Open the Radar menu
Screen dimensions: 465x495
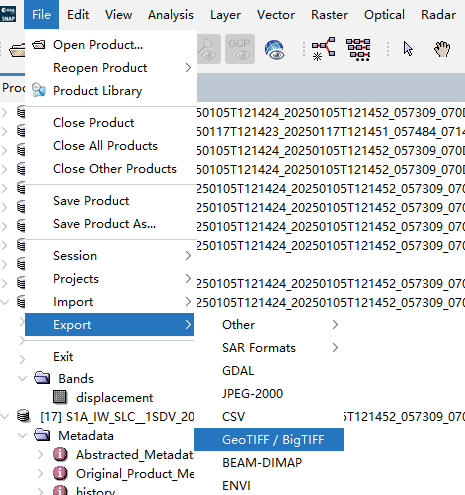(438, 14)
